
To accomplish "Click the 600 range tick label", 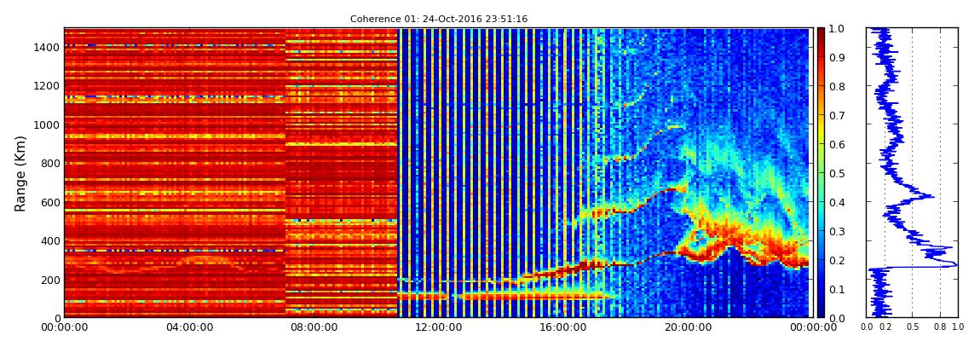I will [50, 202].
